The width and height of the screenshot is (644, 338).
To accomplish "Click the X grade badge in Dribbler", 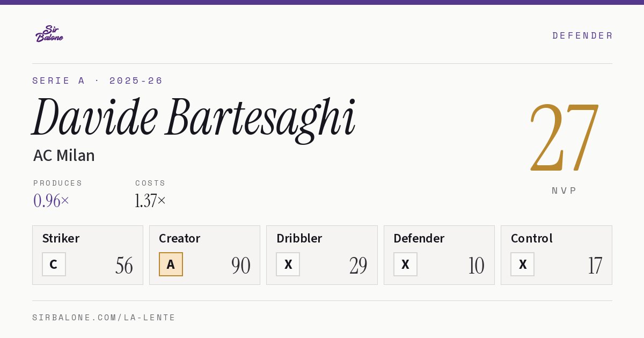I will (x=288, y=264).
